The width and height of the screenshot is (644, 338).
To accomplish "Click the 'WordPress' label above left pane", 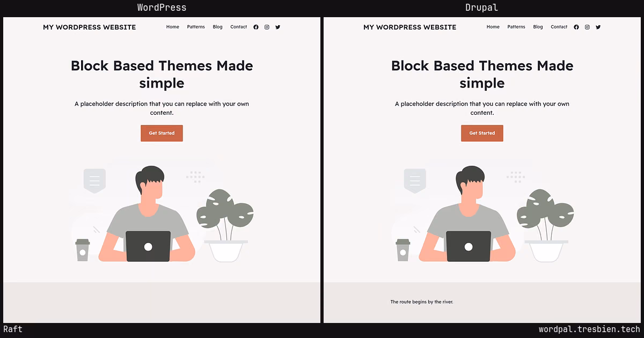I will coord(162,8).
